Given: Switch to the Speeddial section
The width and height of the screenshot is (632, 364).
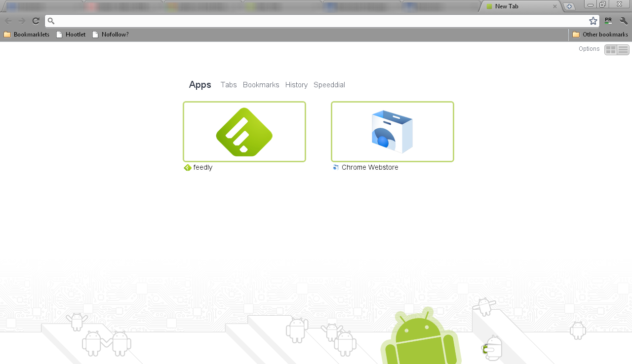Looking at the screenshot, I should click(329, 85).
